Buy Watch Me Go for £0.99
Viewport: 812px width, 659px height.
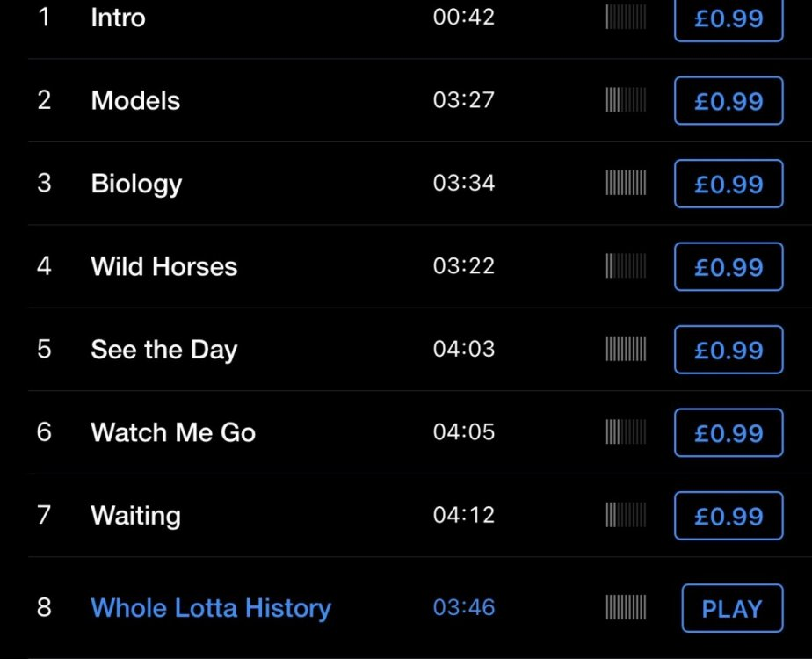click(x=728, y=433)
